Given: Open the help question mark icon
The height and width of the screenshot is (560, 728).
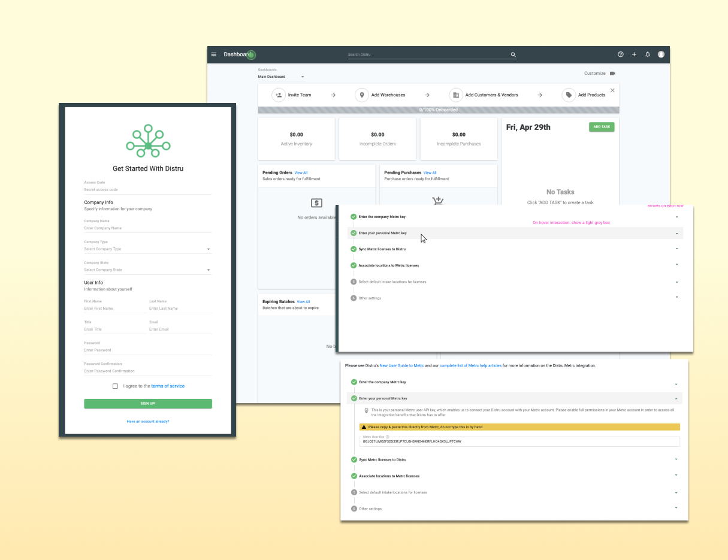Looking at the screenshot, I should click(x=621, y=55).
